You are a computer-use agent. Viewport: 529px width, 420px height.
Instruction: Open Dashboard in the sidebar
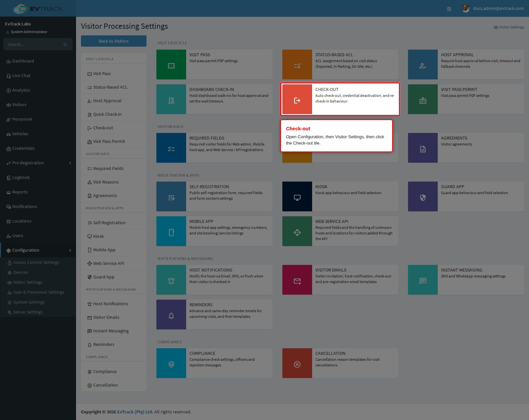pos(38,61)
